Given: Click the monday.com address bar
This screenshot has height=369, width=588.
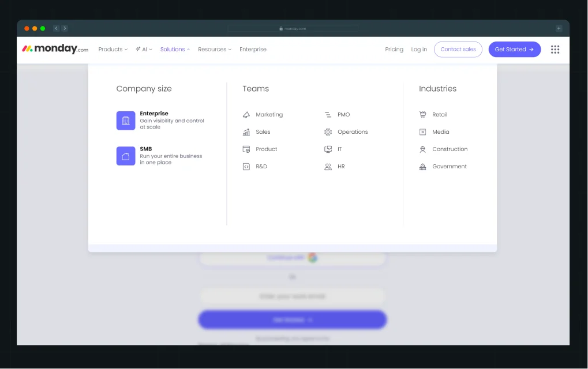Looking at the screenshot, I should coord(293,28).
